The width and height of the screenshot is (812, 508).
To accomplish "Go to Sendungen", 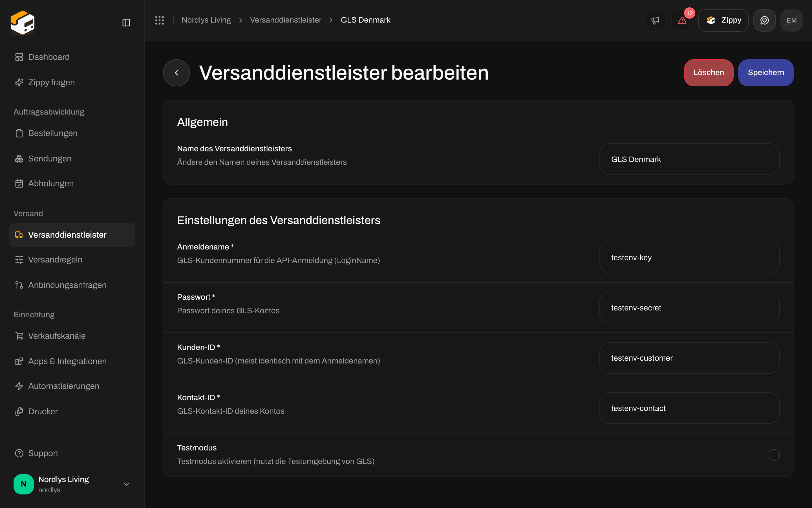I will click(72, 159).
